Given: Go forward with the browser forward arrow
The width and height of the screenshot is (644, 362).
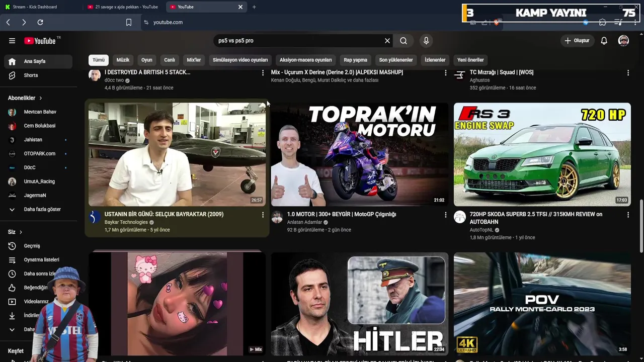Looking at the screenshot, I should click(24, 22).
